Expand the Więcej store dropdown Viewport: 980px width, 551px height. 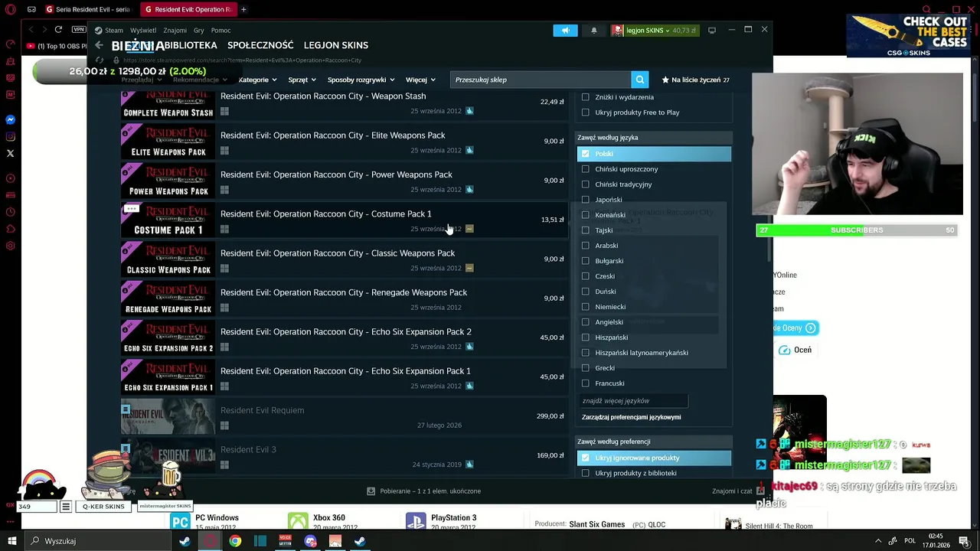click(x=420, y=80)
